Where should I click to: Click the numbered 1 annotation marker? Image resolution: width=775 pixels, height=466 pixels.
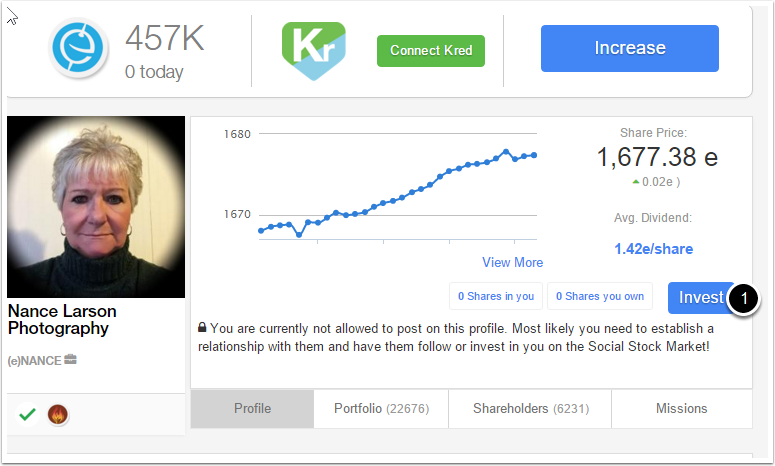pyautogui.click(x=743, y=297)
